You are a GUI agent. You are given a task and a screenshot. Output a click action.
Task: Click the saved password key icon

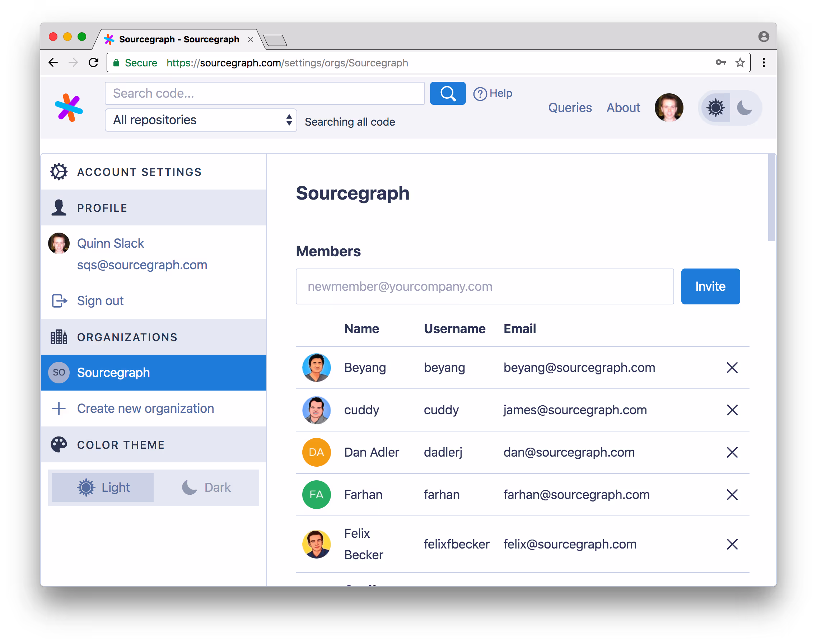pos(720,62)
